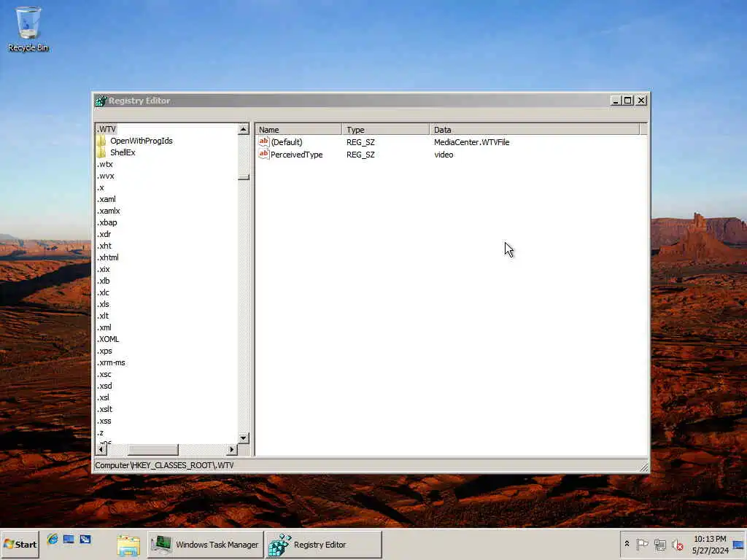Show hidden tray icons chevron
Screen dimensions: 747x560
click(627, 544)
